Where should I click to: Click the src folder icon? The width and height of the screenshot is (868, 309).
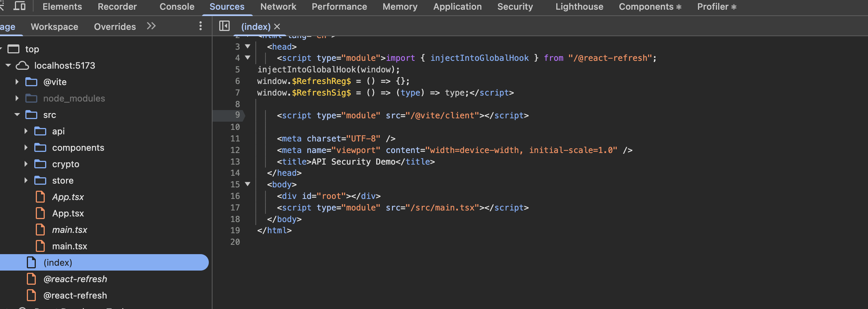coord(31,115)
